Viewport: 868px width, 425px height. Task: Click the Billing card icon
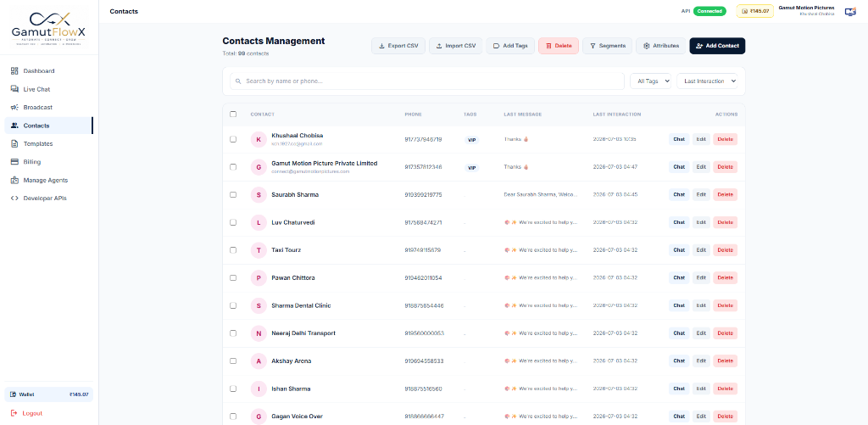tap(14, 162)
